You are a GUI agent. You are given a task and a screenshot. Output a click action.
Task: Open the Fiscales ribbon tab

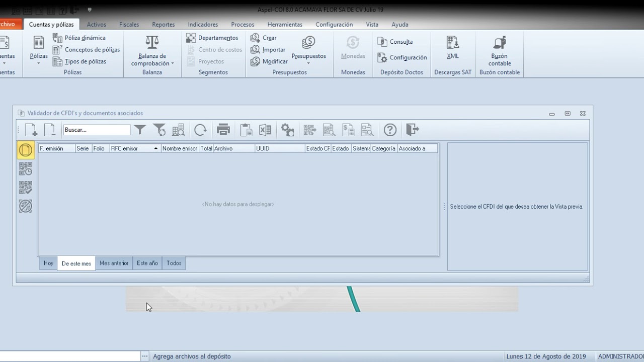[129, 24]
